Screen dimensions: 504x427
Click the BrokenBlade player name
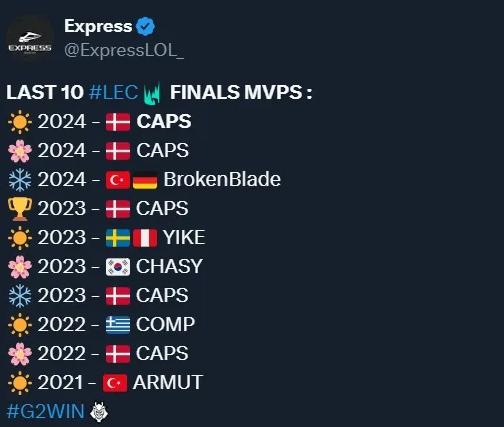(222, 180)
